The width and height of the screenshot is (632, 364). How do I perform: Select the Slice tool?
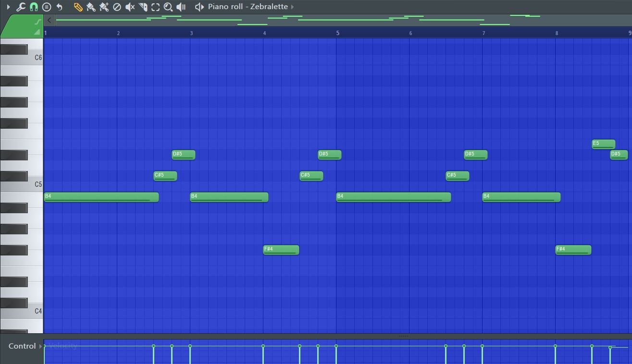click(143, 7)
